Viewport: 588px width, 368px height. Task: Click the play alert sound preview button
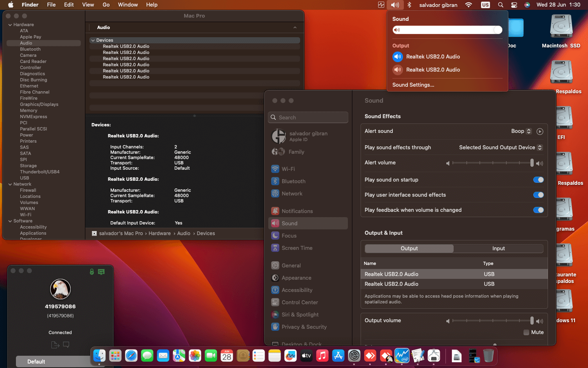(540, 131)
